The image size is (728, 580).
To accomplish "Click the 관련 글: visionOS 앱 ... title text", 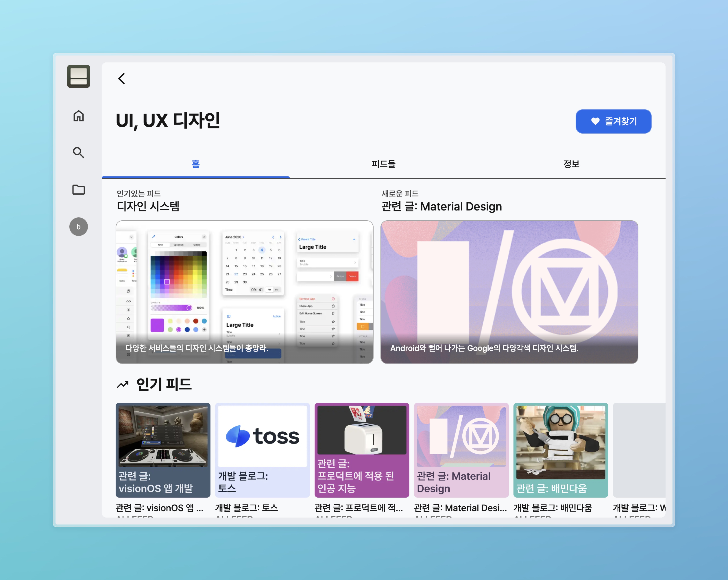I will coord(159,508).
